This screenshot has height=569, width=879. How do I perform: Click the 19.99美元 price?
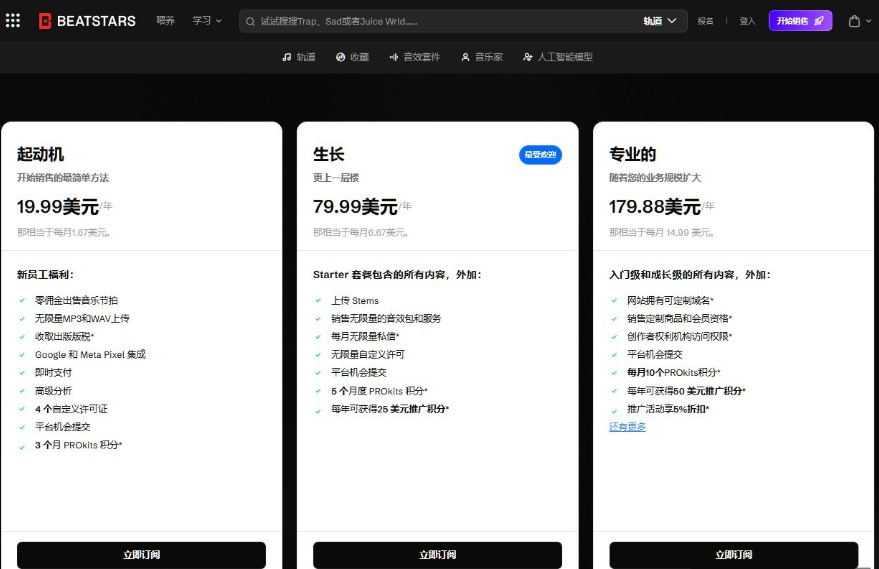click(x=58, y=207)
